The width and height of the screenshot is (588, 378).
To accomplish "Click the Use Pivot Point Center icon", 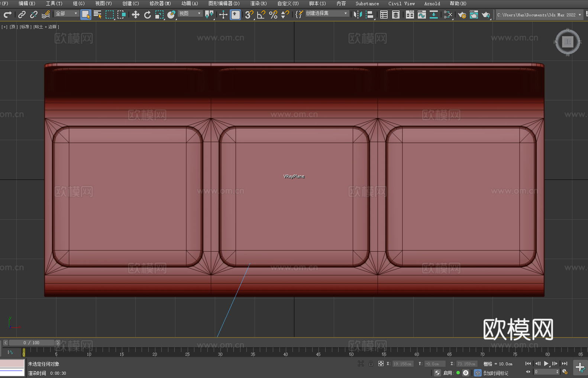I will [209, 14].
